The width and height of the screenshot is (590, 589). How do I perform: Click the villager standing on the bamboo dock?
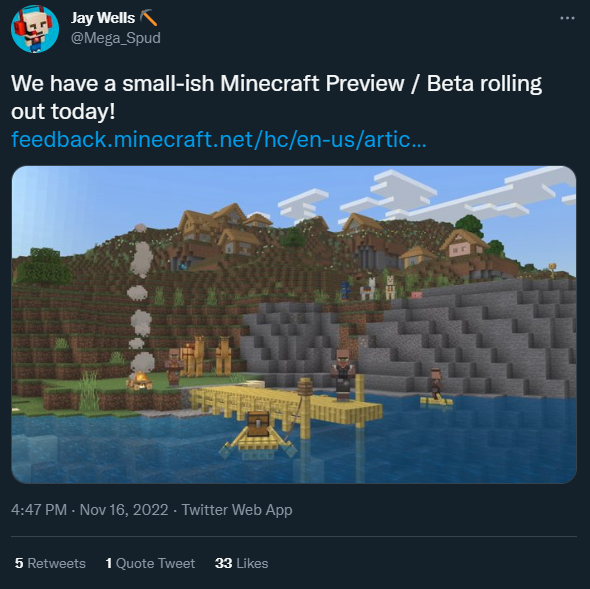coord(343,374)
